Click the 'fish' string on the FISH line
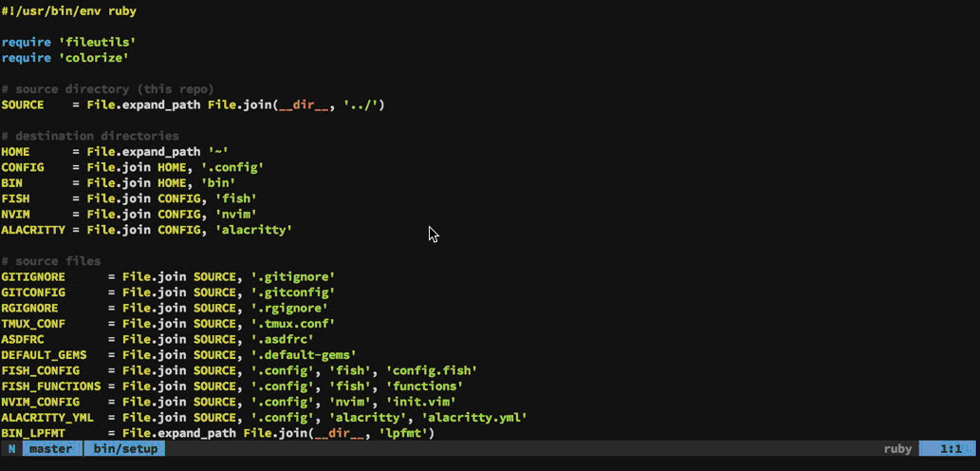Image resolution: width=980 pixels, height=471 pixels. point(235,198)
